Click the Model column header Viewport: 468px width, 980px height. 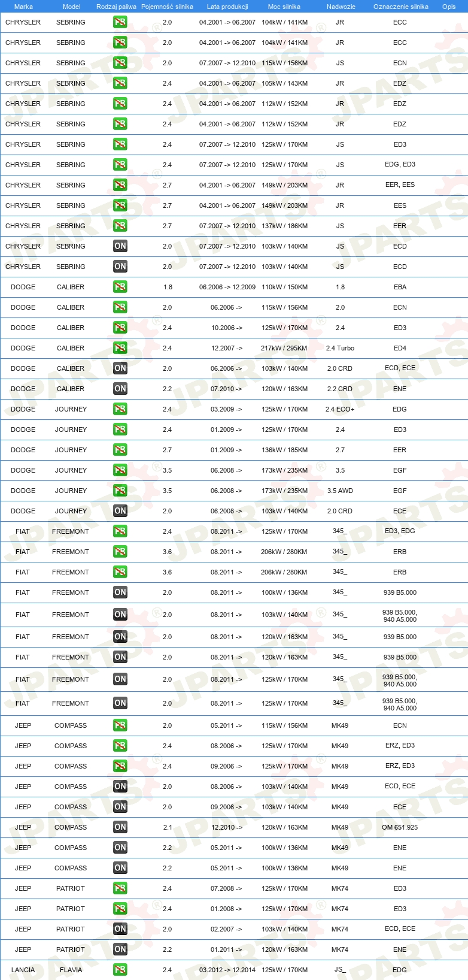tap(71, 7)
